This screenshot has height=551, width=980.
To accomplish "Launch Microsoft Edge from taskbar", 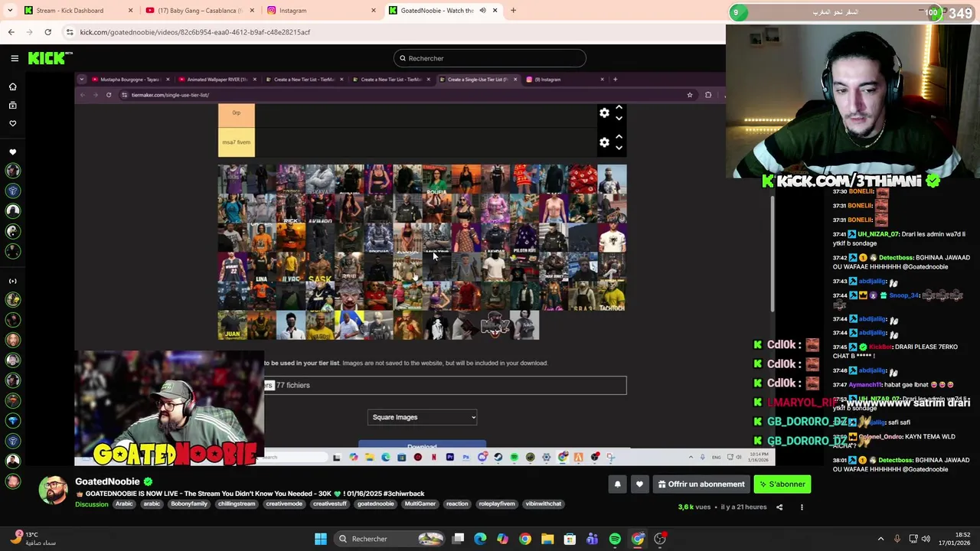I will click(480, 539).
